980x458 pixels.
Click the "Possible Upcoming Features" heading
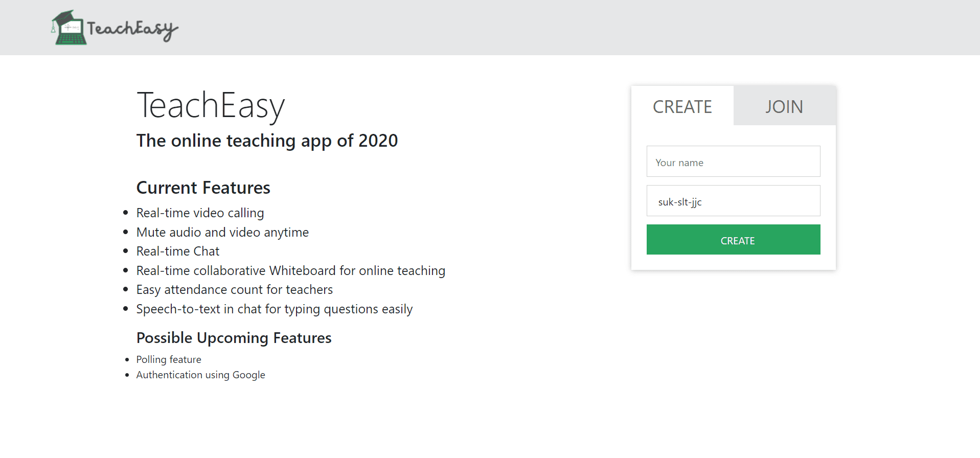234,338
